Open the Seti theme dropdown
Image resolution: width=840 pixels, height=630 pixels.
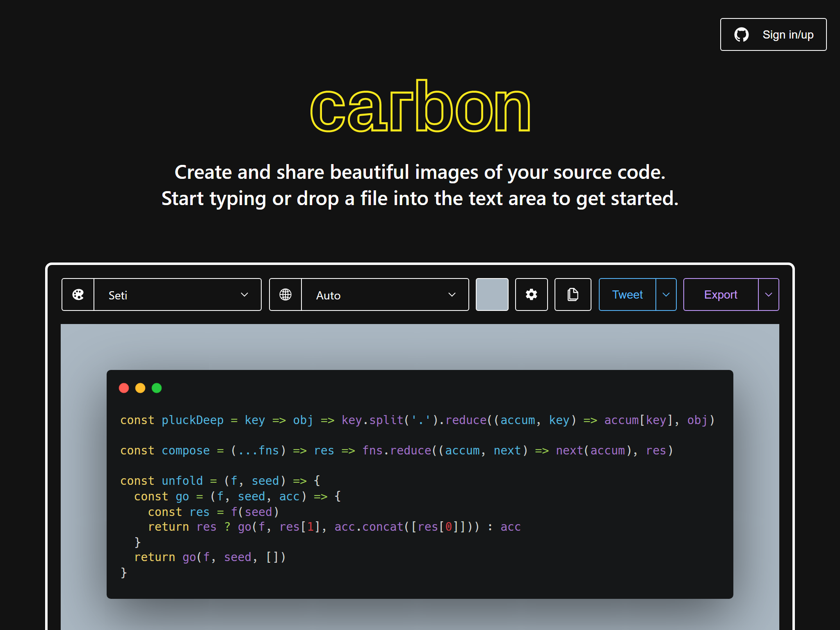(176, 294)
